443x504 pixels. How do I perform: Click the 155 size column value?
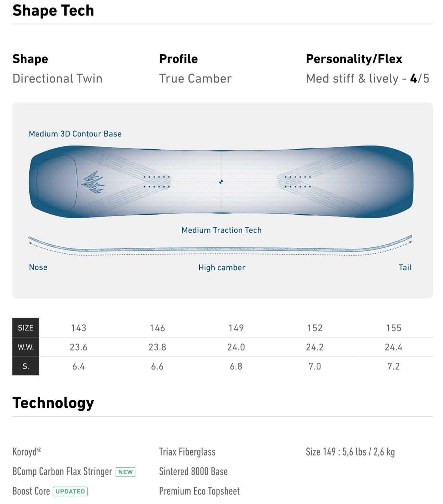pyautogui.click(x=394, y=328)
